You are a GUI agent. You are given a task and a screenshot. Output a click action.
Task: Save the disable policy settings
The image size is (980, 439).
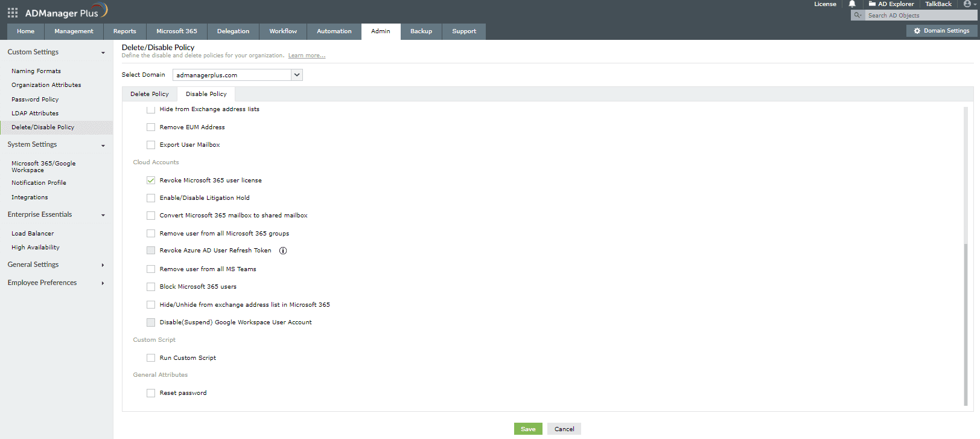click(x=528, y=429)
